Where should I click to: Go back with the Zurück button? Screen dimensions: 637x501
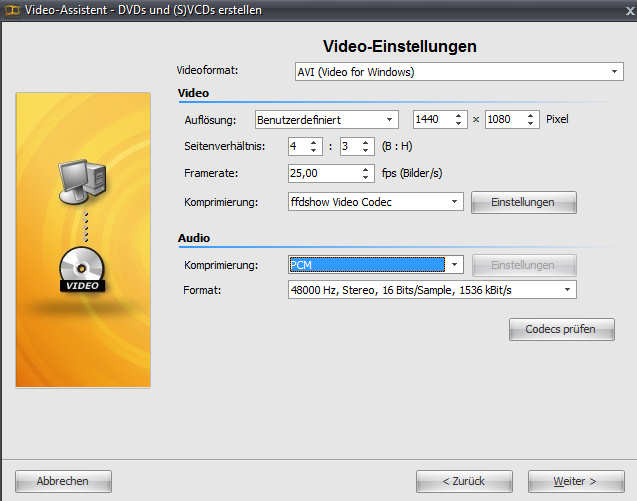[x=464, y=481]
